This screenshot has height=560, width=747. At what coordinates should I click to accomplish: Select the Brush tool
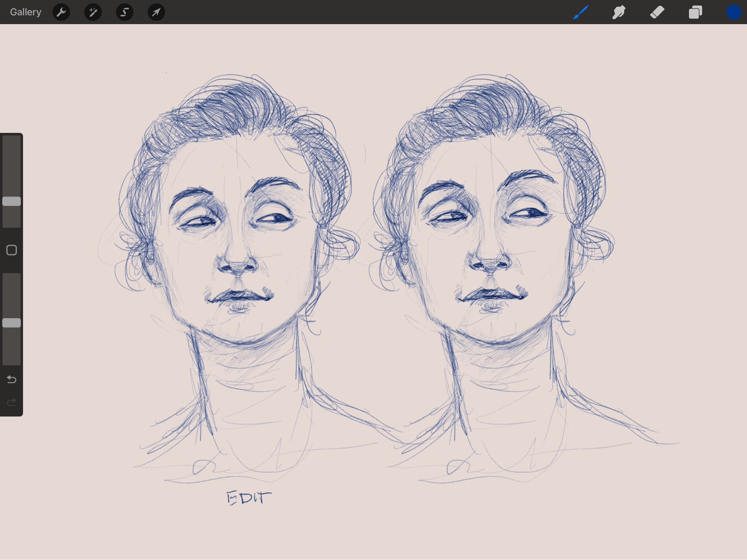tap(581, 12)
